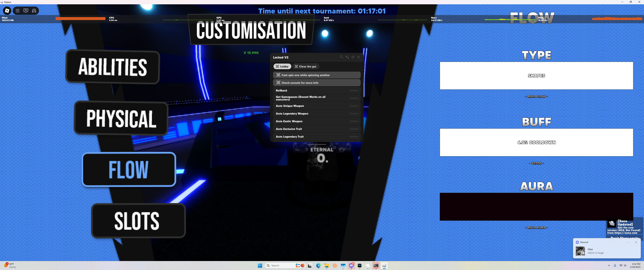
Task: Open settings sliders icon in Locked V2
Action: coord(347,57)
